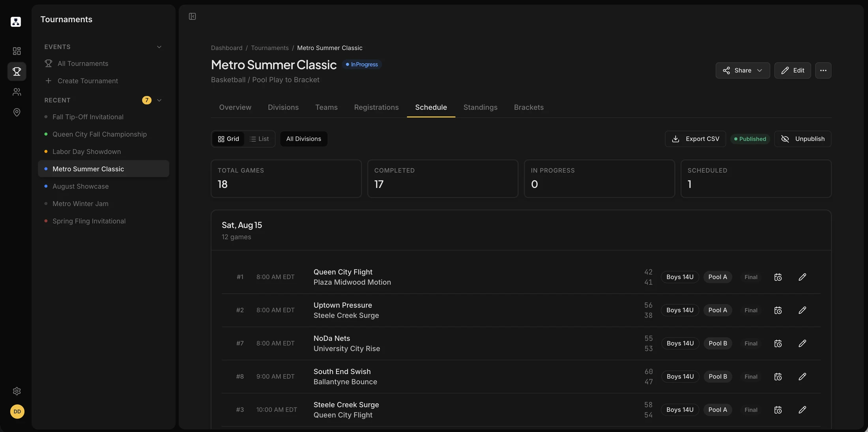Click the Edit tournament button
The height and width of the screenshot is (432, 868).
tap(792, 70)
